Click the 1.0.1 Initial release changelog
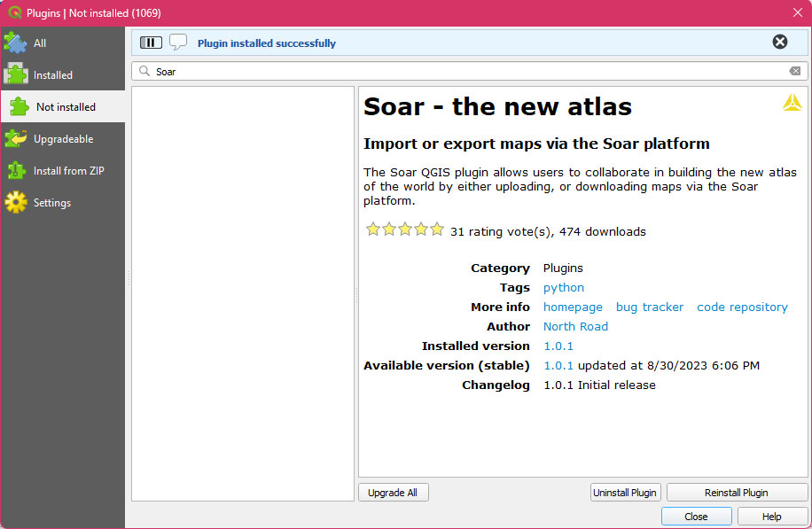Viewport: 812px width, 529px height. tap(599, 385)
